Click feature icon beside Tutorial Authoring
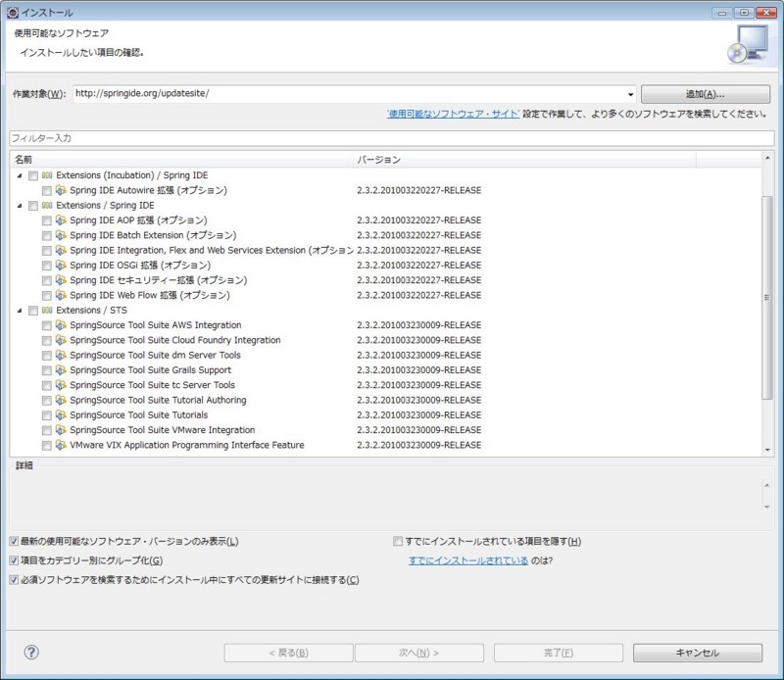Screen dimensions: 784x680 pos(61,400)
